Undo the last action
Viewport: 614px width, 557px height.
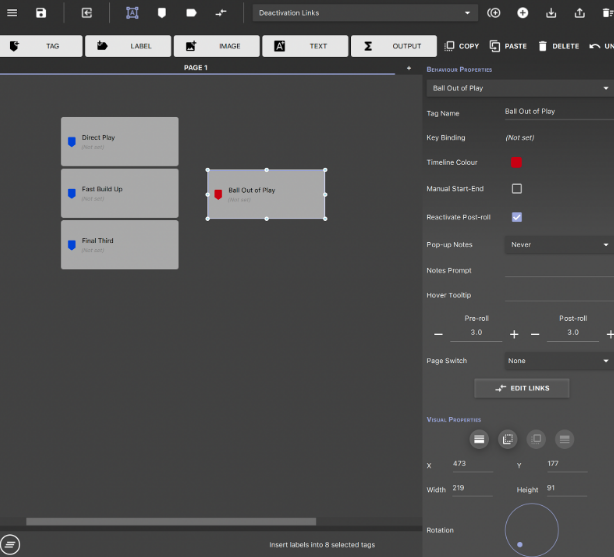coord(601,46)
